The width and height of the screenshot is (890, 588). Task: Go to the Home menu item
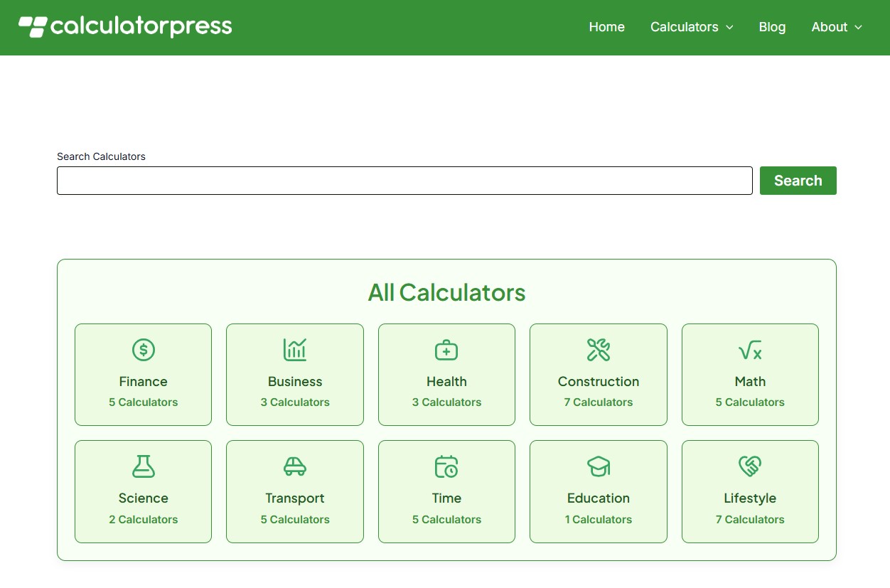pos(606,27)
